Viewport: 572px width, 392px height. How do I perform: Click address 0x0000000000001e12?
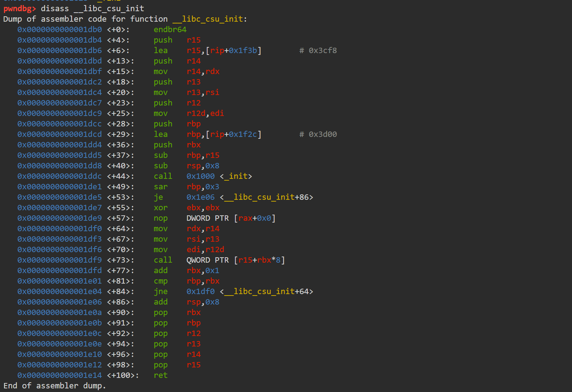(60, 365)
